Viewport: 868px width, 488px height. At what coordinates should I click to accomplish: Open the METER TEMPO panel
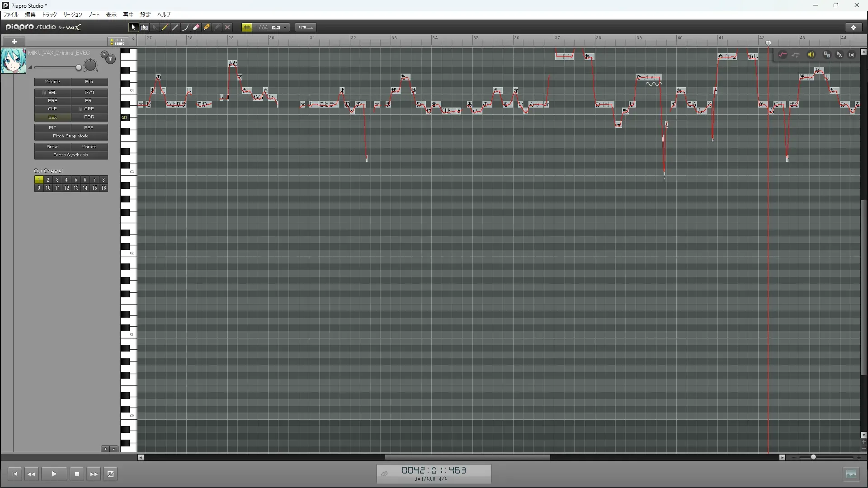118,42
